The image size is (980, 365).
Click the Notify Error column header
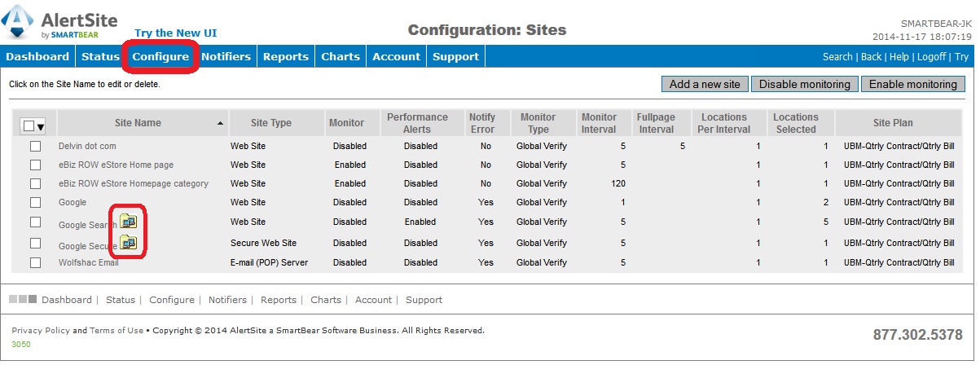pyautogui.click(x=482, y=123)
